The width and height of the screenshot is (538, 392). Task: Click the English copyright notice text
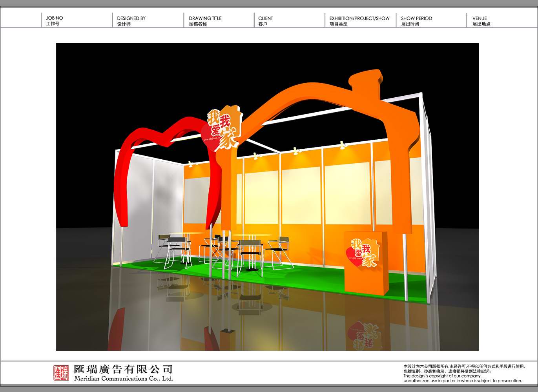tap(463, 378)
